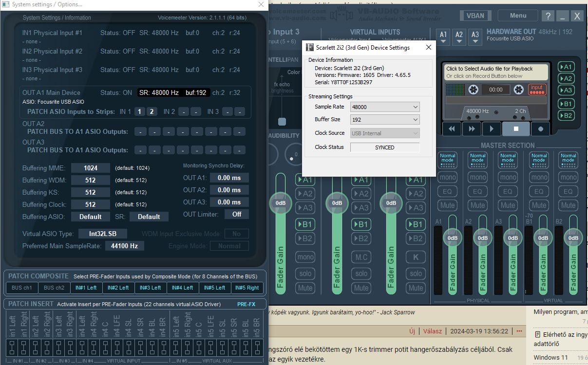588x365 pixels.
Task: Click the Buffering WDM 512 value
Action: tap(91, 180)
